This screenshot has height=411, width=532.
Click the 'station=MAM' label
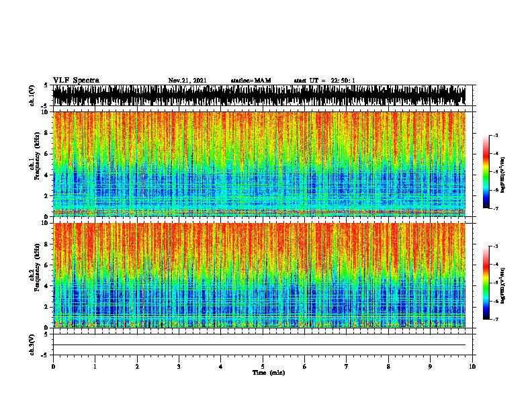251,81
